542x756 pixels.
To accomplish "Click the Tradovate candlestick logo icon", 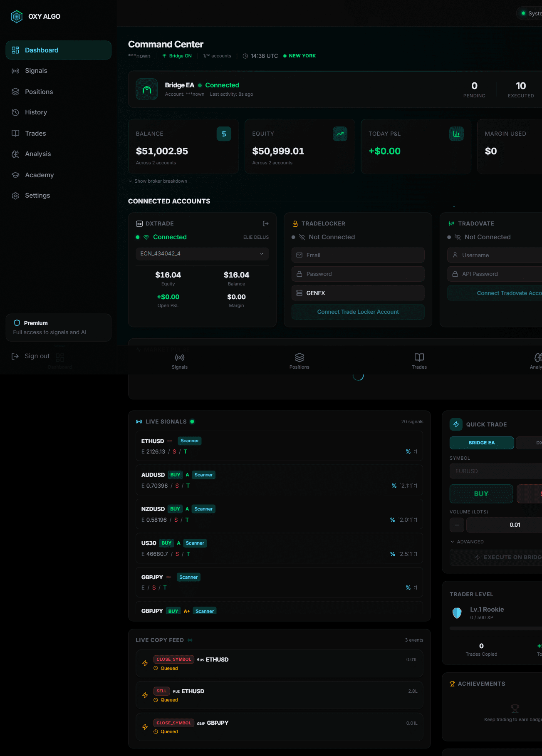I will click(x=451, y=223).
